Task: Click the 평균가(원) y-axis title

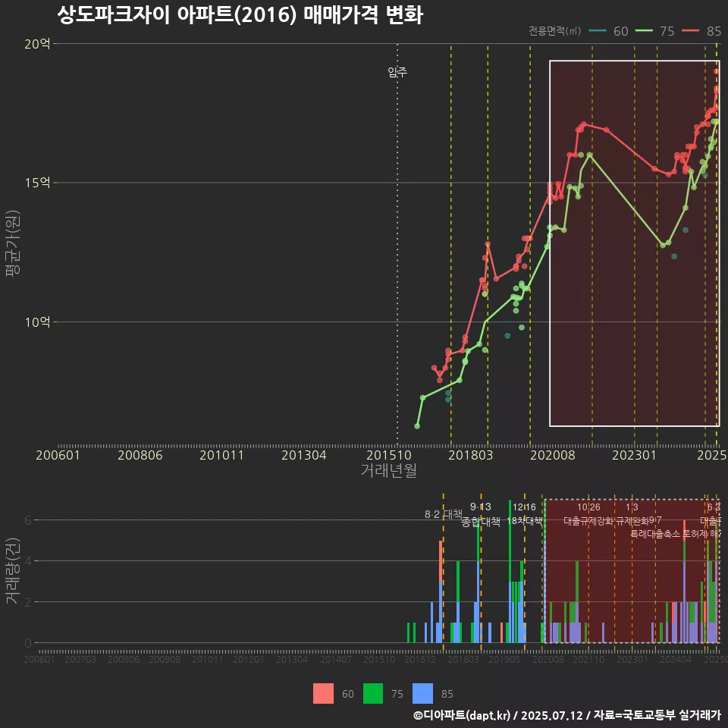Action: pos(13,243)
